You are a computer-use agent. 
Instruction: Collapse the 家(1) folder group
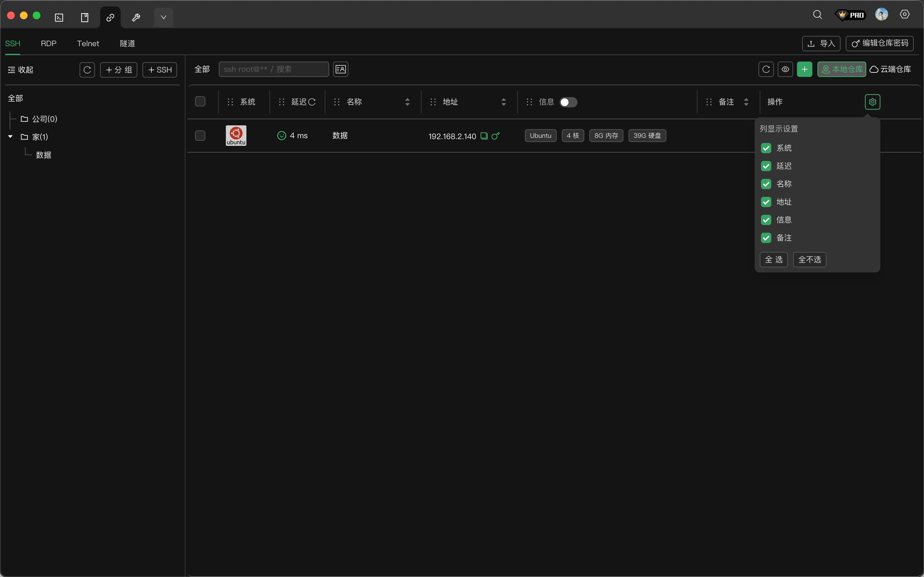coord(10,137)
